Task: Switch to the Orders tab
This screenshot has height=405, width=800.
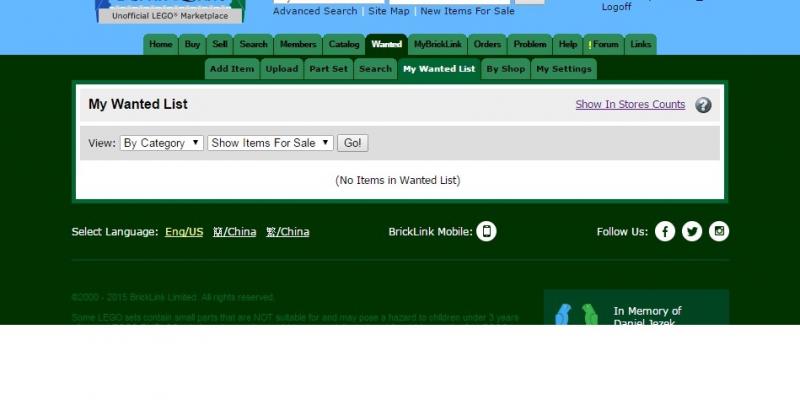Action: pos(487,45)
